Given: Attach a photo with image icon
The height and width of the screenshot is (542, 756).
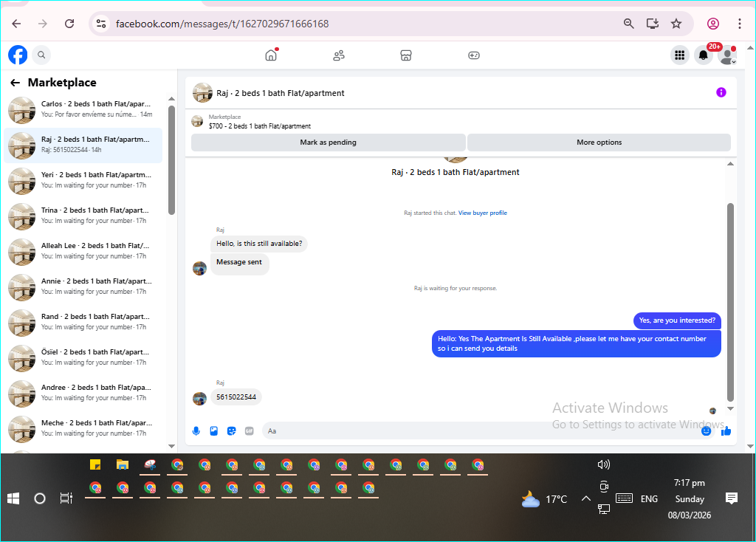Looking at the screenshot, I should click(x=214, y=431).
